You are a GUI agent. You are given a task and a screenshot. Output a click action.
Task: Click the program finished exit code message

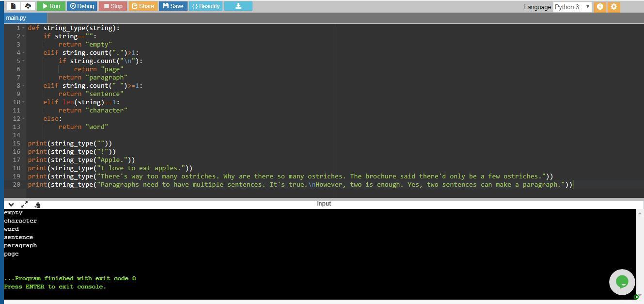[x=70, y=278]
